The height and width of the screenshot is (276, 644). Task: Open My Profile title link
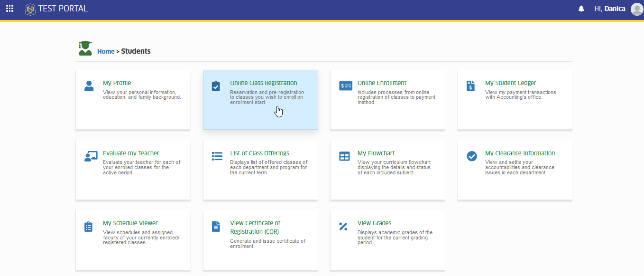(x=117, y=83)
